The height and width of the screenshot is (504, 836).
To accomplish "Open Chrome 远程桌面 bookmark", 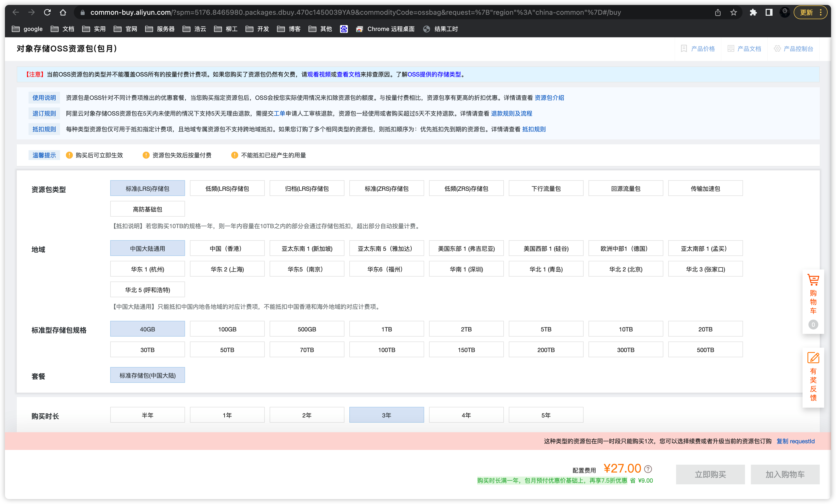I will tap(385, 29).
